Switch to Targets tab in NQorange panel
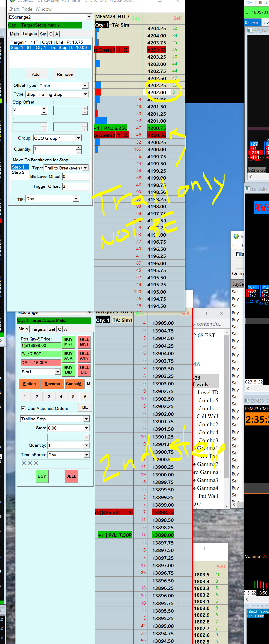 coord(38,329)
